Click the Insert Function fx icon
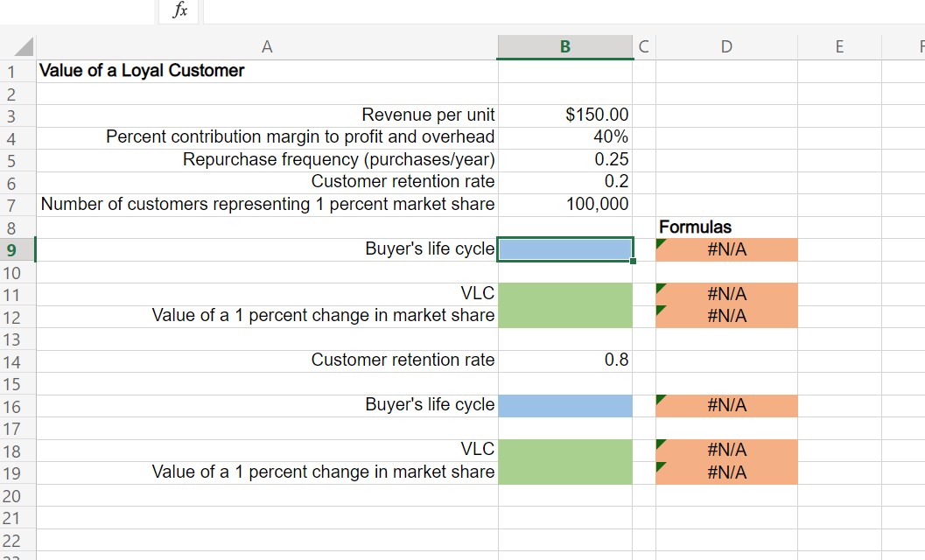Image resolution: width=925 pixels, height=560 pixels. pyautogui.click(x=179, y=10)
